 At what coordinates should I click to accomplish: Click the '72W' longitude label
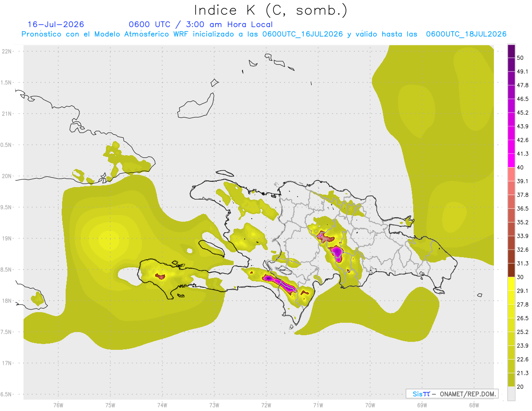[266, 405]
